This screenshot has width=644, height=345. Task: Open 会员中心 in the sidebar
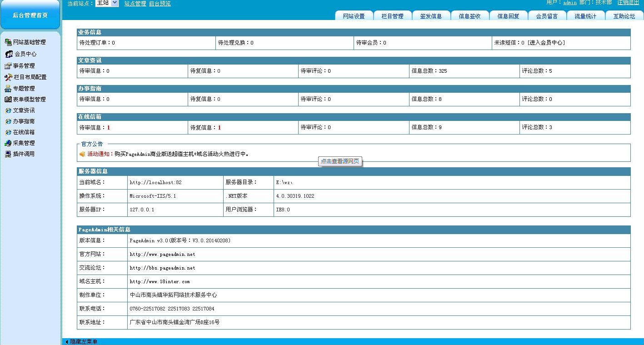26,54
